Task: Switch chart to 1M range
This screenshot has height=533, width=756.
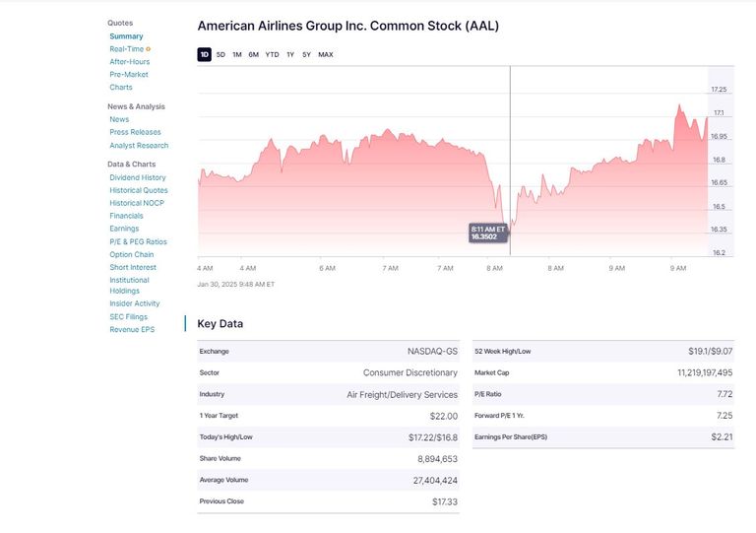Action: [x=236, y=55]
